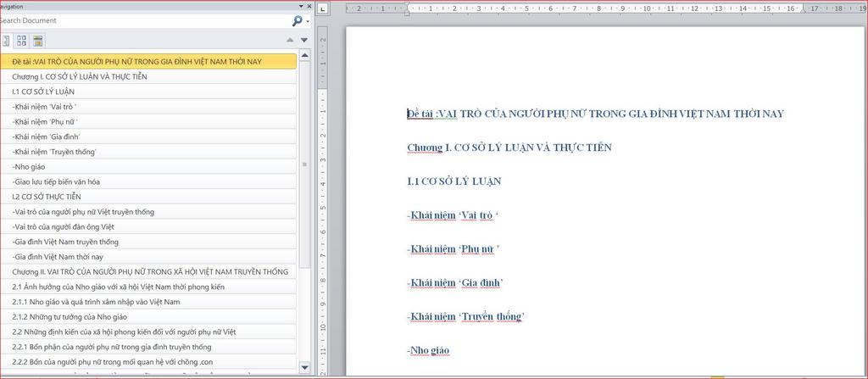This screenshot has height=379, width=868.
Task: Click the left indent marker under the ruler
Action: [x=408, y=12]
